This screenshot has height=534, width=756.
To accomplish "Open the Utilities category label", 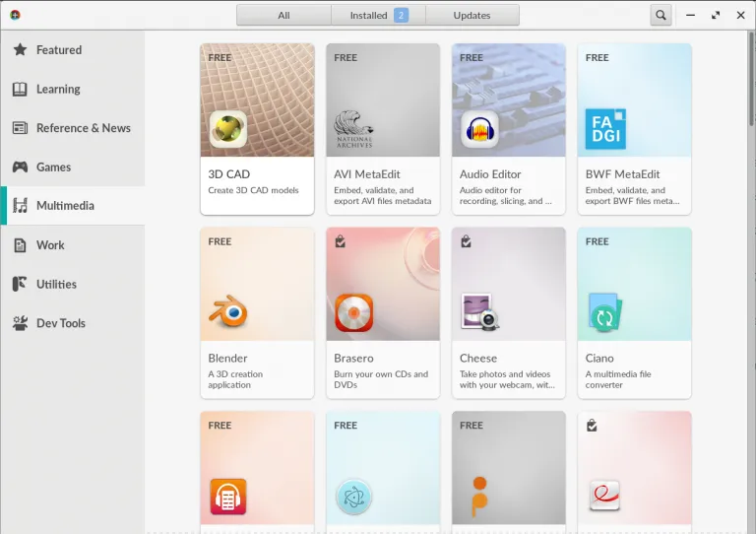I will pos(56,284).
